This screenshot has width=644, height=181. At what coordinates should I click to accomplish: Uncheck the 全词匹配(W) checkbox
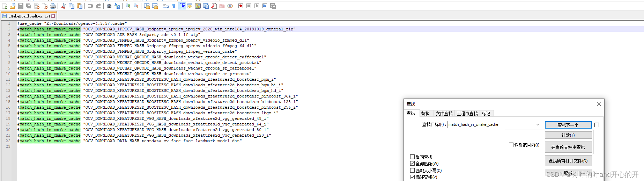tap(413, 164)
